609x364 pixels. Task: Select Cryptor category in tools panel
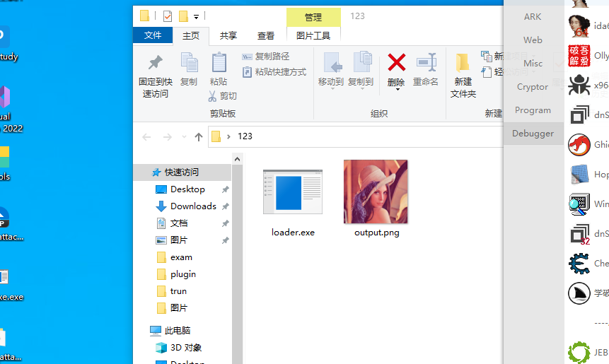pyautogui.click(x=533, y=87)
